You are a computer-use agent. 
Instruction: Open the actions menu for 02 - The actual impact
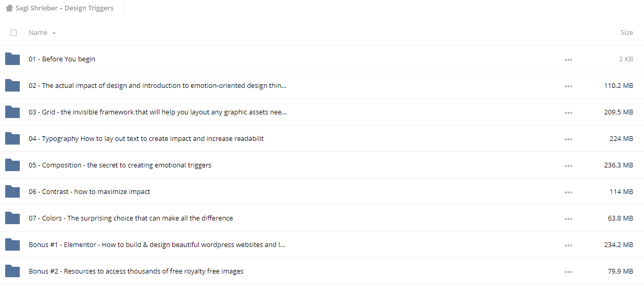[x=568, y=86]
